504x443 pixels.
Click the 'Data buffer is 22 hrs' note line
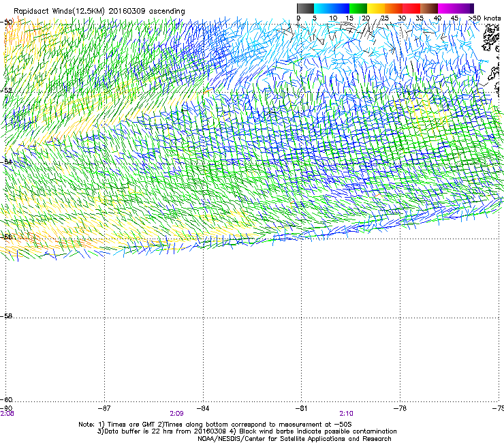pyautogui.click(x=247, y=431)
